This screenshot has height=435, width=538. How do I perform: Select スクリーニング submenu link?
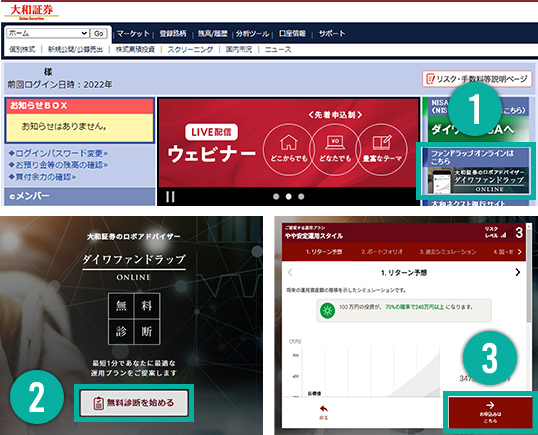click(x=190, y=49)
